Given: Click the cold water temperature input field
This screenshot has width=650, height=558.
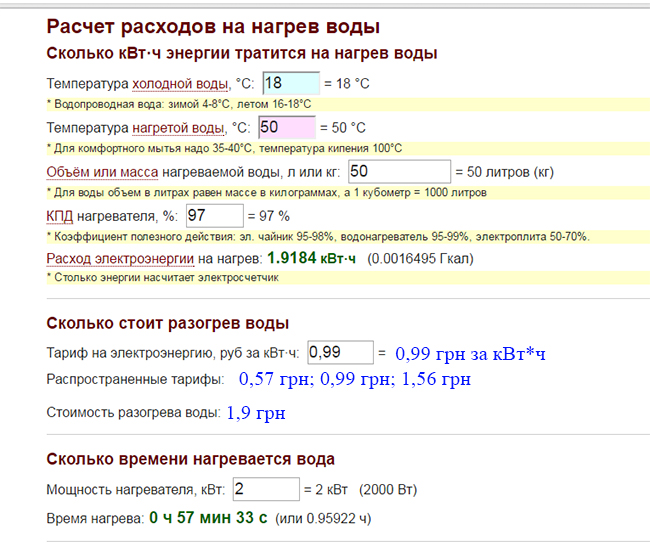Looking at the screenshot, I should [290, 84].
